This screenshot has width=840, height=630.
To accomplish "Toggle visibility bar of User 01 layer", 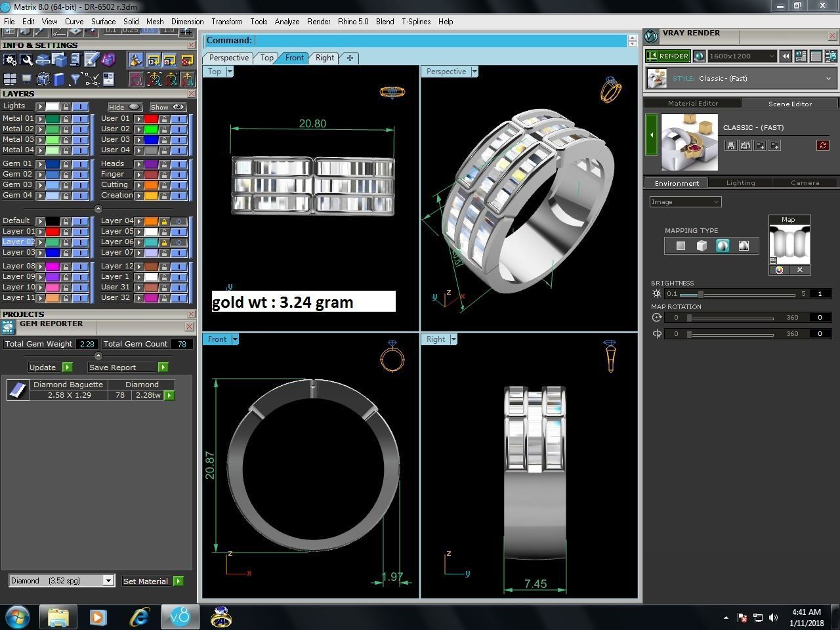I will tap(178, 119).
